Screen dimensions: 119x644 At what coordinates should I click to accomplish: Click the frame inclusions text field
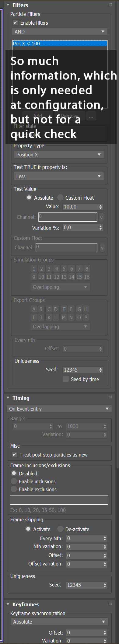[59, 500]
